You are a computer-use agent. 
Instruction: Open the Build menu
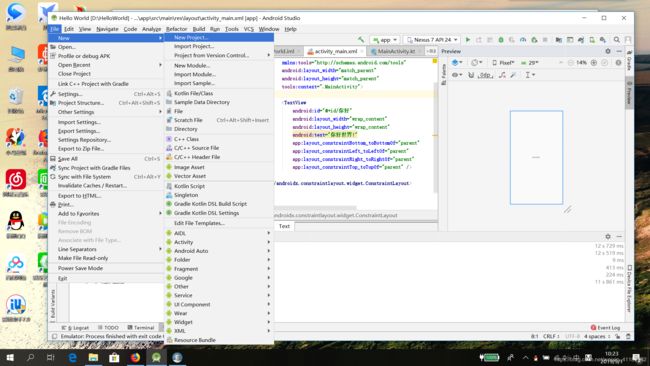click(x=199, y=29)
